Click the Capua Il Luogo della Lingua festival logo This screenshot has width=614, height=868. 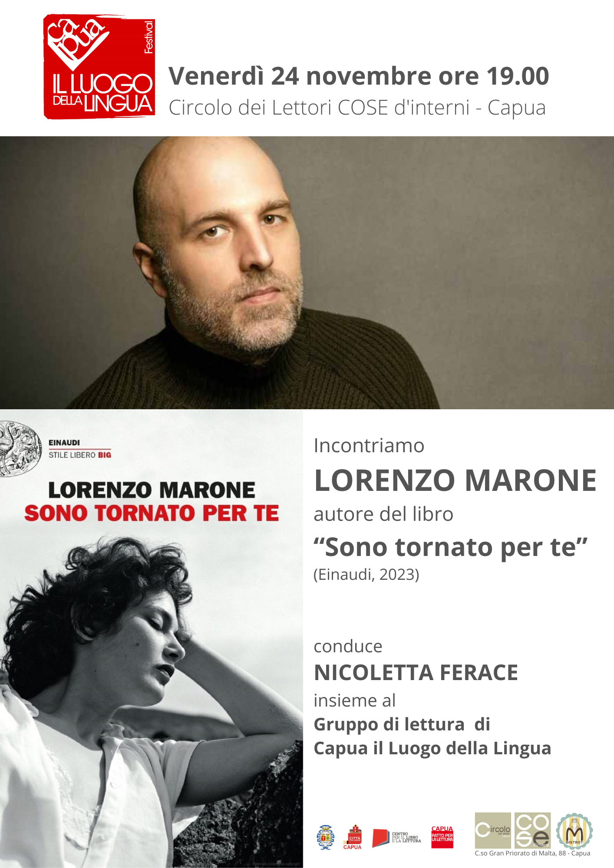(99, 66)
